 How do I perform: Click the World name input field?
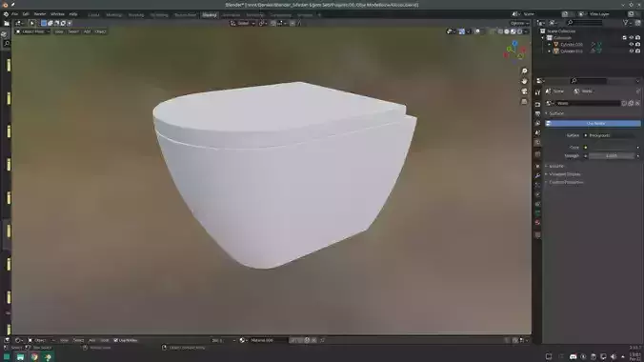(x=588, y=104)
